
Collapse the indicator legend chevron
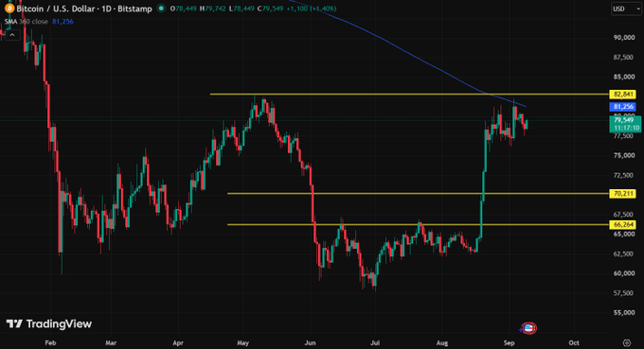click(x=12, y=35)
